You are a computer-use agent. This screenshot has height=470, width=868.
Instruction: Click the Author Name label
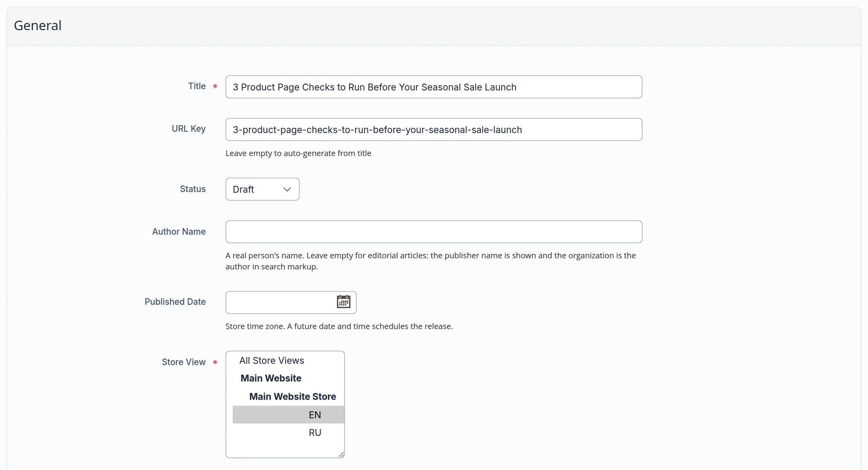pos(179,231)
